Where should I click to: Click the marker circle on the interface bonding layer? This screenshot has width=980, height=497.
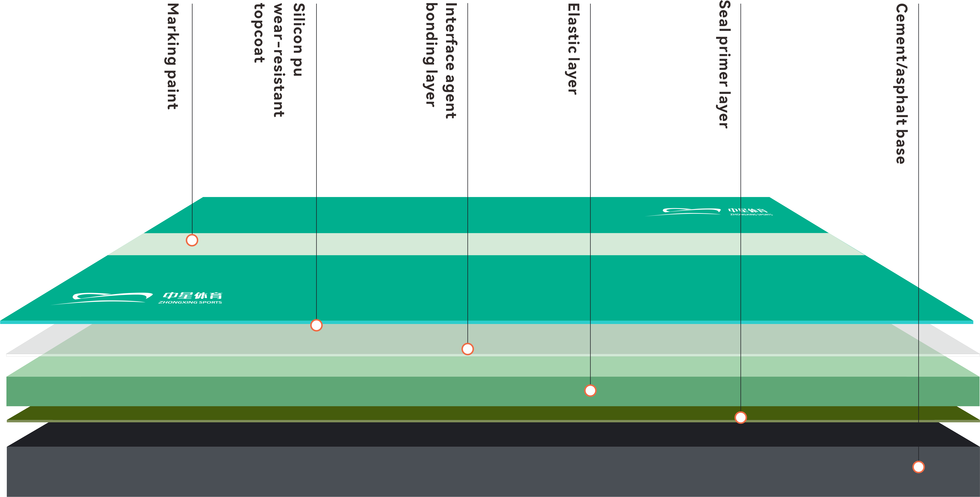[x=468, y=349]
